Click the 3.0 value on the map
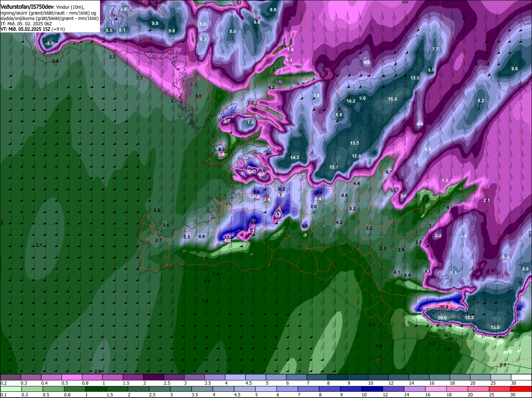Viewport: 532px width, 398px height. tap(198, 96)
